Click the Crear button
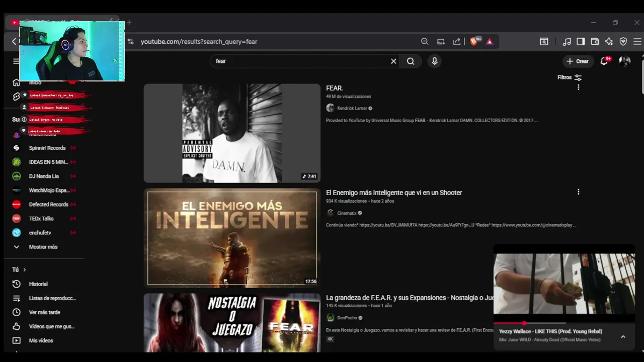The width and height of the screenshot is (644, 362). coord(577,61)
